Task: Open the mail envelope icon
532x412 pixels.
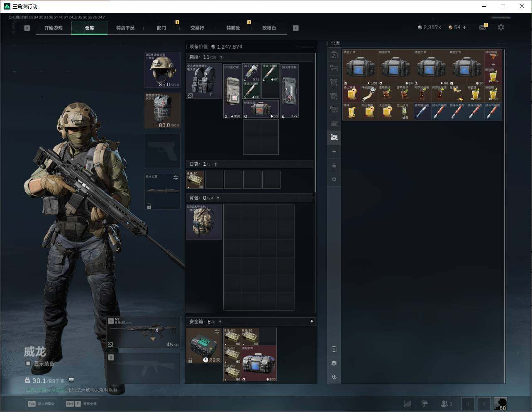Action: pos(483,27)
